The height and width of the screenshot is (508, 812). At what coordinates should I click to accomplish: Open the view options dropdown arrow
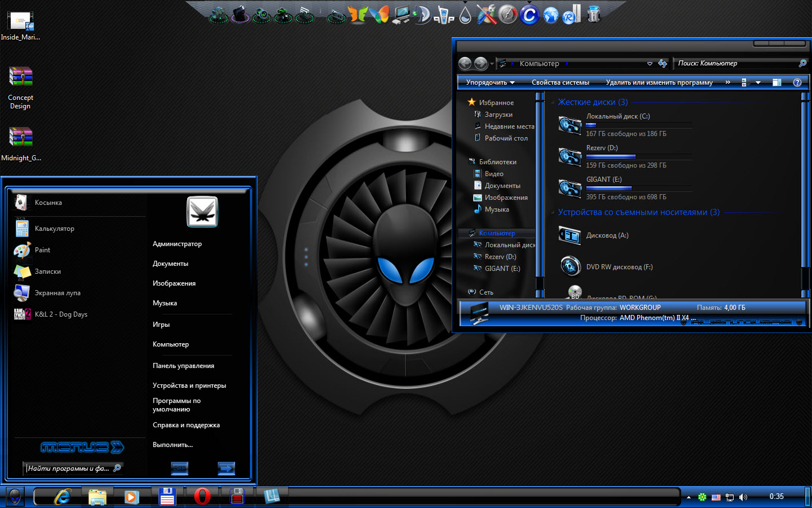pyautogui.click(x=758, y=82)
